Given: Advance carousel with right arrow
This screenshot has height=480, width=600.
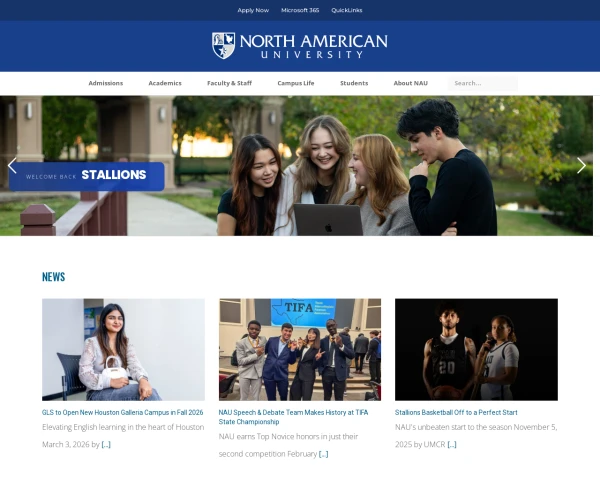Looking at the screenshot, I should pyautogui.click(x=581, y=165).
